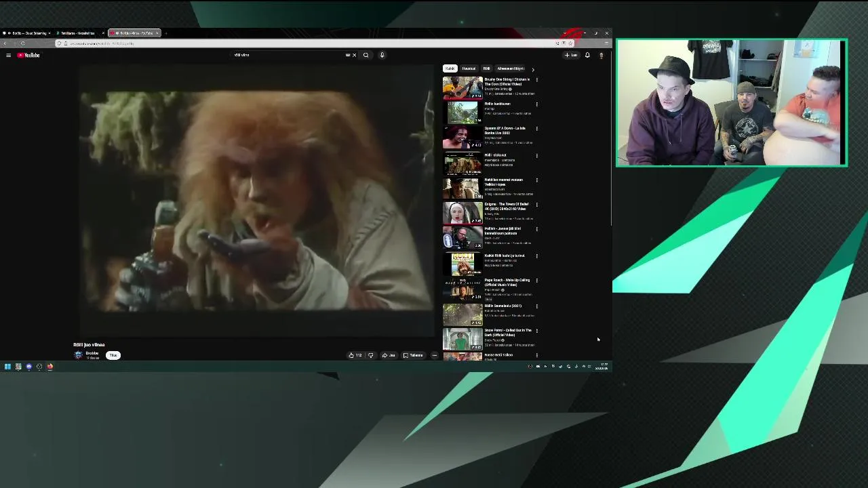This screenshot has width=868, height=488.
Task: Open options menu for Rölli elokuvat
Action: (536, 156)
